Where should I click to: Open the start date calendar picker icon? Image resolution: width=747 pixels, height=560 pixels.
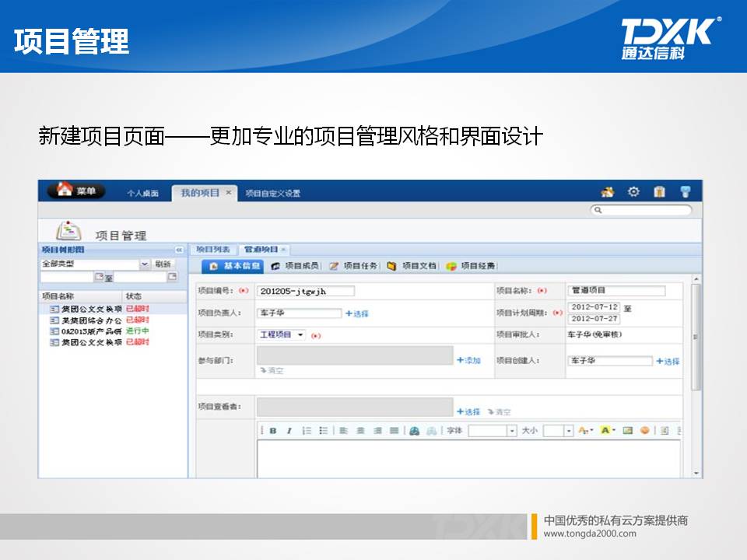[x=99, y=276]
